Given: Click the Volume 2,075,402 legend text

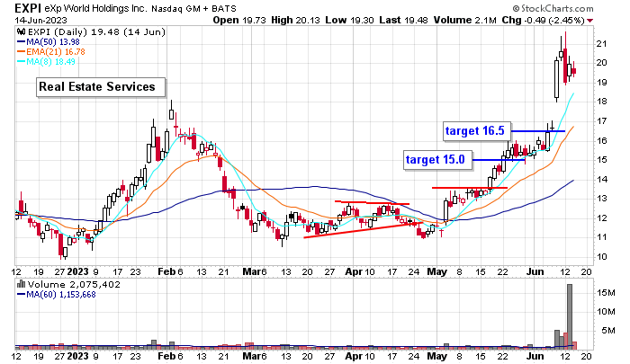Looking at the screenshot, I should 74,285.
